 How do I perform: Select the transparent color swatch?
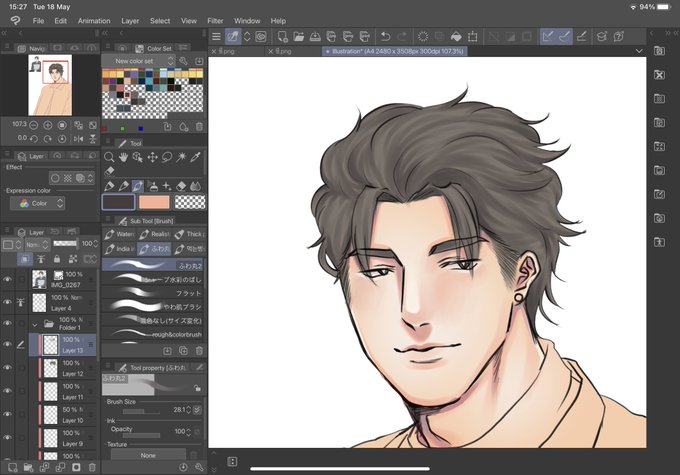tap(190, 202)
